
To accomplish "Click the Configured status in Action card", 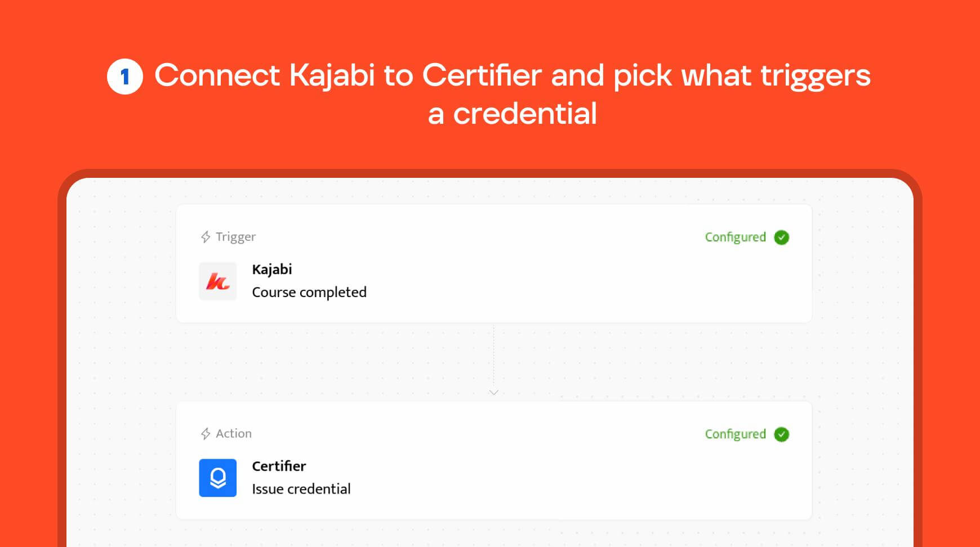I will tap(736, 434).
